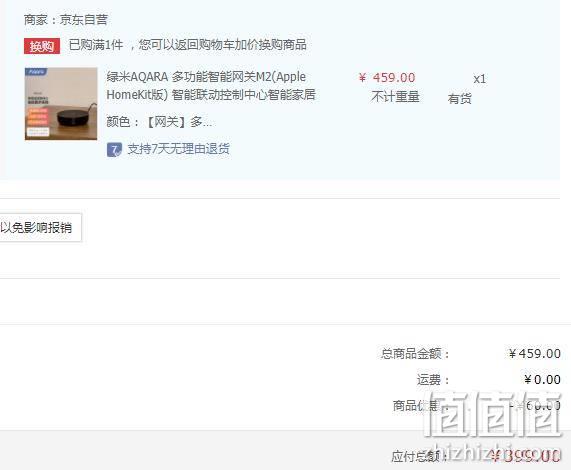
Task: Click the ¥459.00 total goods amount
Action: click(x=535, y=354)
